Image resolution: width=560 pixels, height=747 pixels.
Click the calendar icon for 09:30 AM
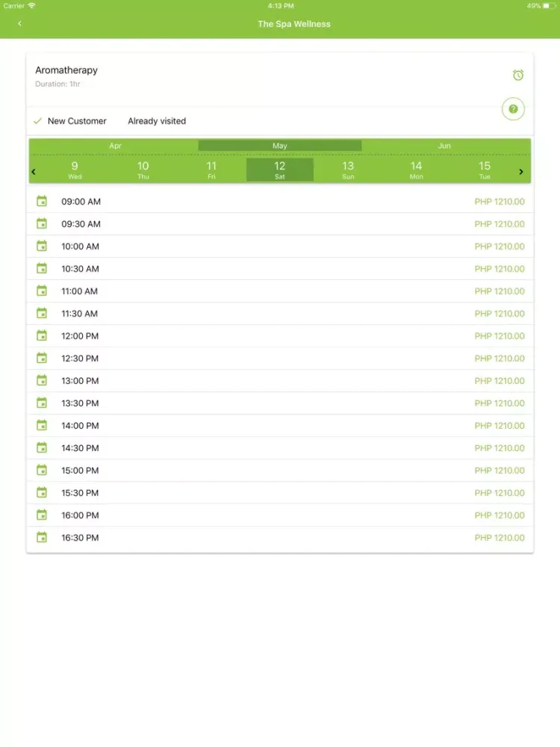tap(42, 223)
